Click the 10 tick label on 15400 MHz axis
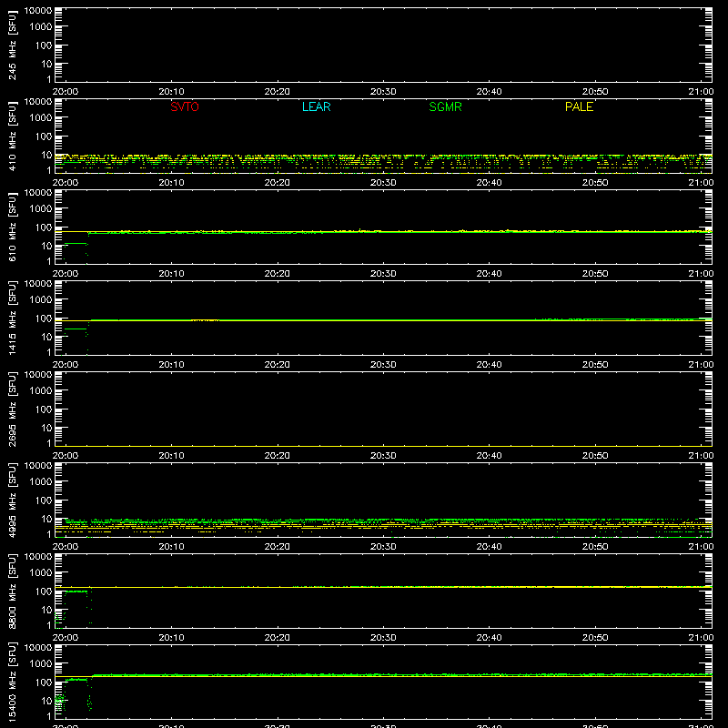The width and height of the screenshot is (728, 728). 46,701
